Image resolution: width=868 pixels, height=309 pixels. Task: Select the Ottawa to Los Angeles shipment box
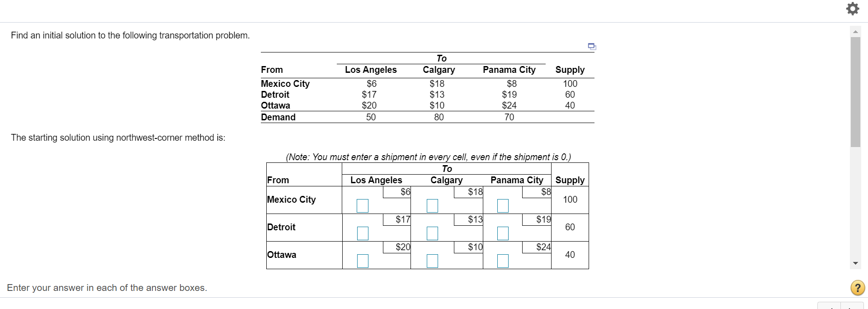362,261
